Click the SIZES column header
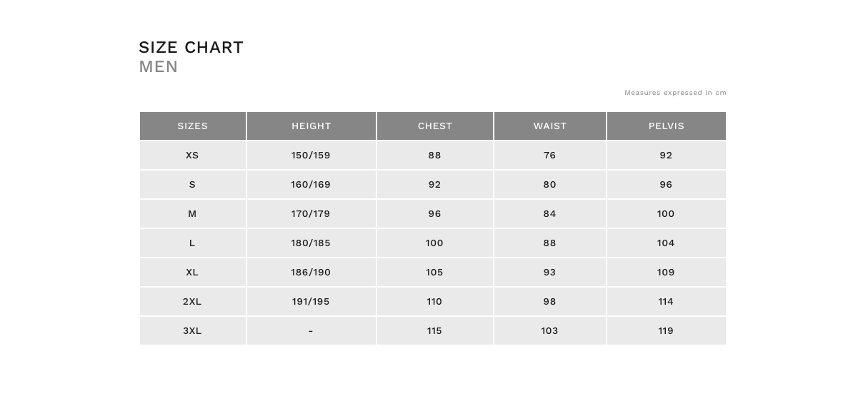The image size is (868, 396). tap(193, 126)
